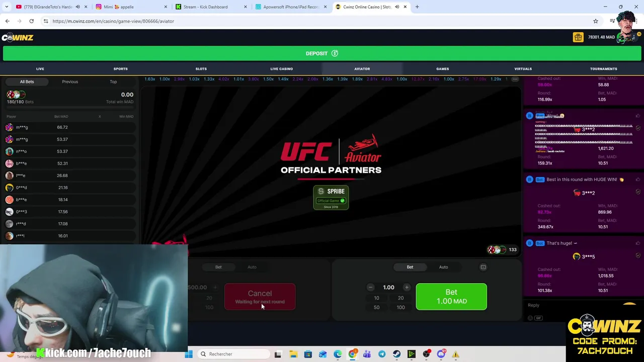Viewport: 644px width, 362px height.
Task: Open the Windows Start menu
Action: pyautogui.click(x=189, y=354)
